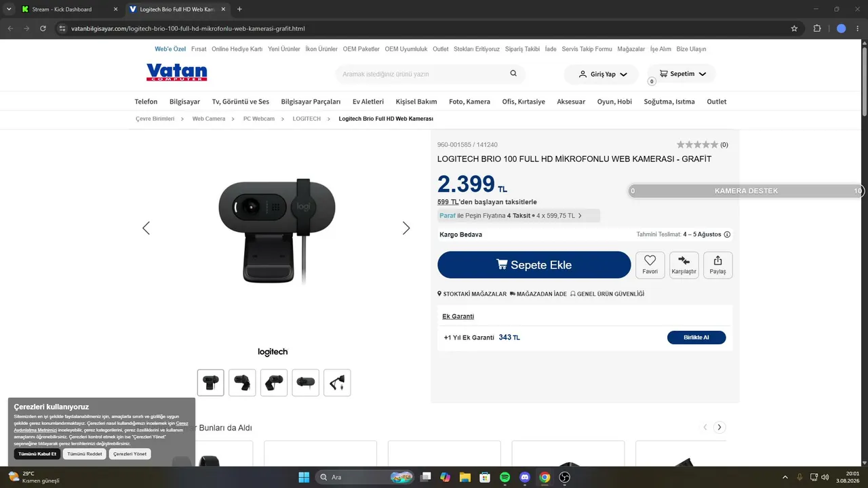The width and height of the screenshot is (868, 488).
Task: Open the Ev Aletleri category menu
Action: point(368,102)
